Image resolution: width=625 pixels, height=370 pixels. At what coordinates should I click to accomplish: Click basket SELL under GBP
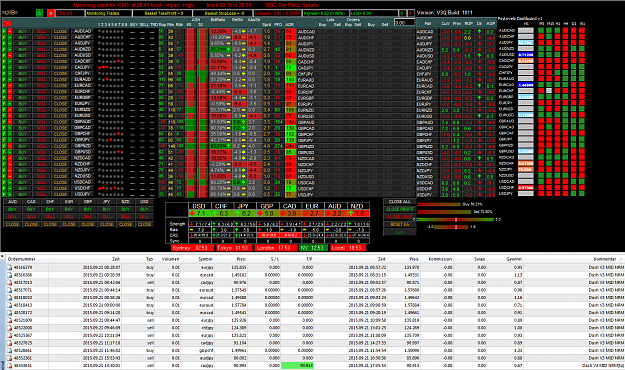coord(88,217)
